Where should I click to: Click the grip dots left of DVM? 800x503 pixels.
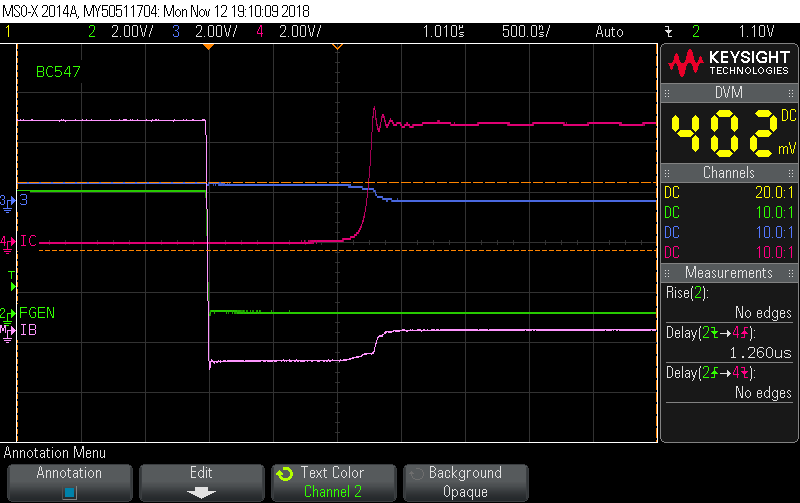[667, 93]
